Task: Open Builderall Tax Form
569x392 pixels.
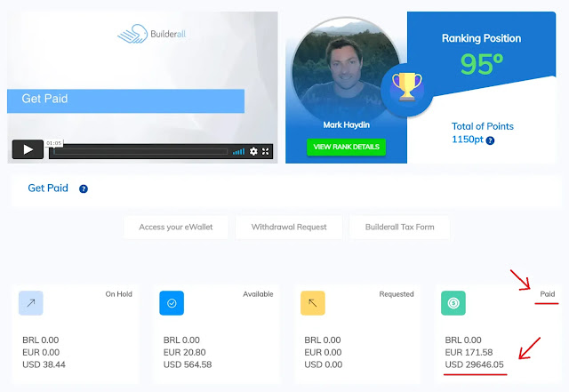Action: click(x=399, y=228)
